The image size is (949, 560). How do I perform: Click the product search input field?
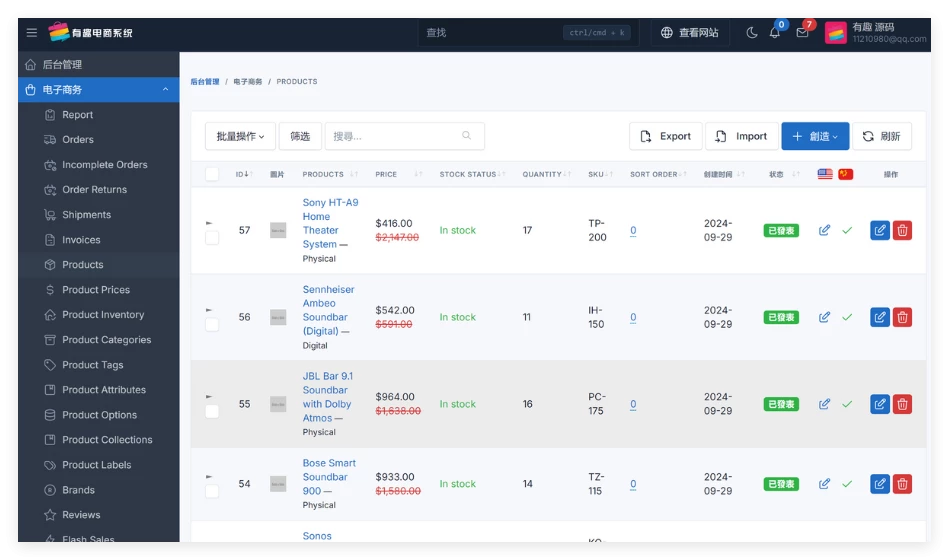tap(395, 136)
